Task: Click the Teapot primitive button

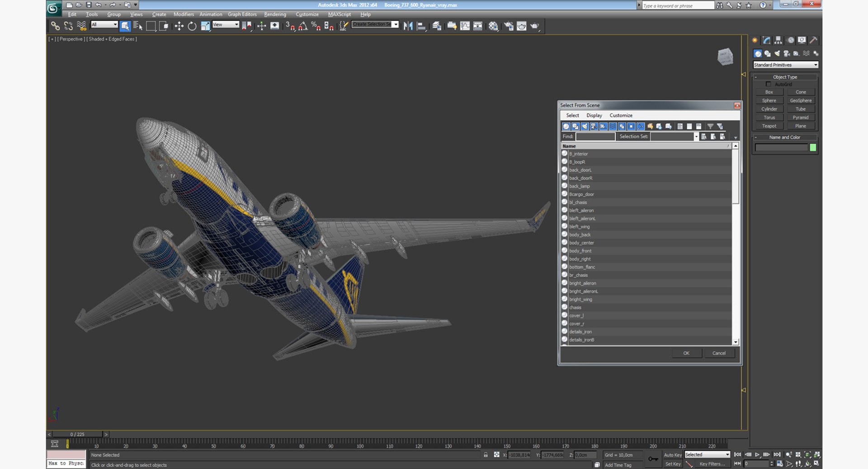Action: (769, 126)
